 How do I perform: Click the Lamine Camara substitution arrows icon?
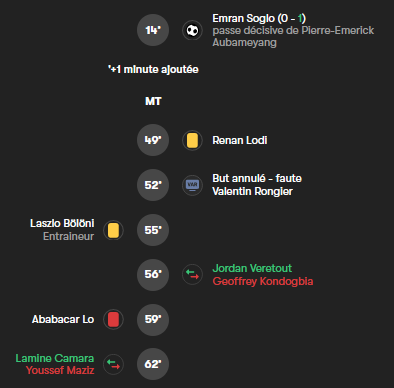[113, 364]
